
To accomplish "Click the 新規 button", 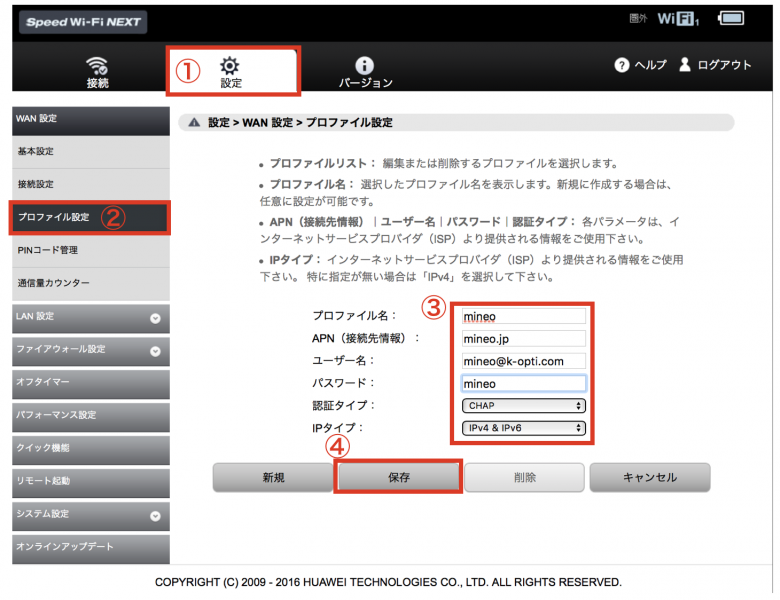I will point(273,478).
